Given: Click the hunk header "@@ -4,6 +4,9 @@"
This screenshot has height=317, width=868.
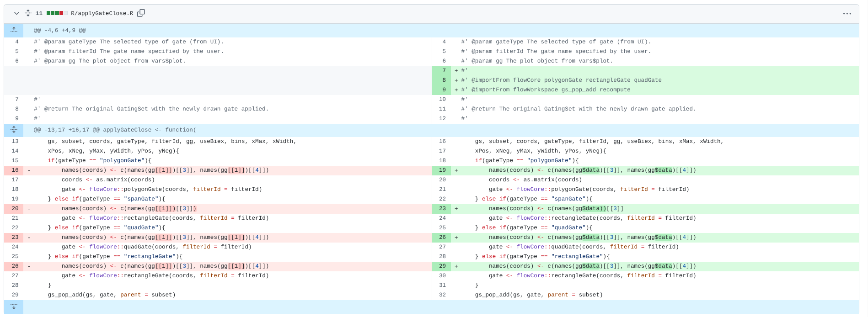Looking at the screenshot, I should (60, 30).
